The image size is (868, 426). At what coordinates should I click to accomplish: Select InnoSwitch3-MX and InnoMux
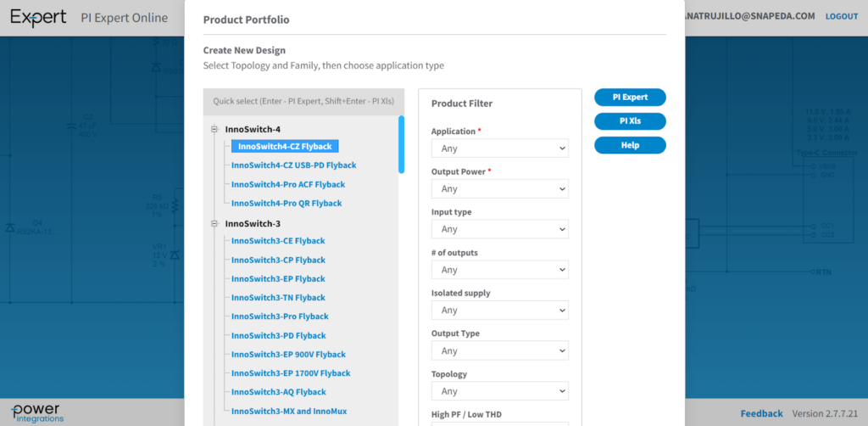tap(289, 411)
